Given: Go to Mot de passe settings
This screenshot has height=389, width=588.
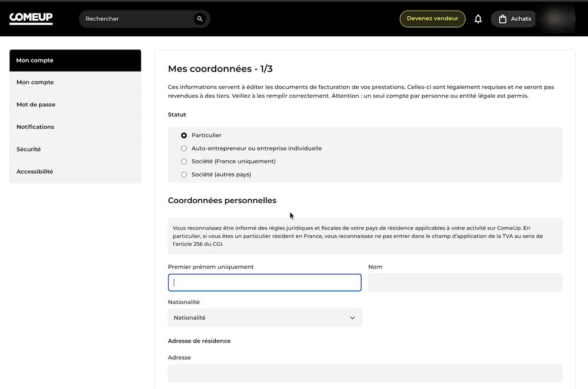Looking at the screenshot, I should 75,105.
